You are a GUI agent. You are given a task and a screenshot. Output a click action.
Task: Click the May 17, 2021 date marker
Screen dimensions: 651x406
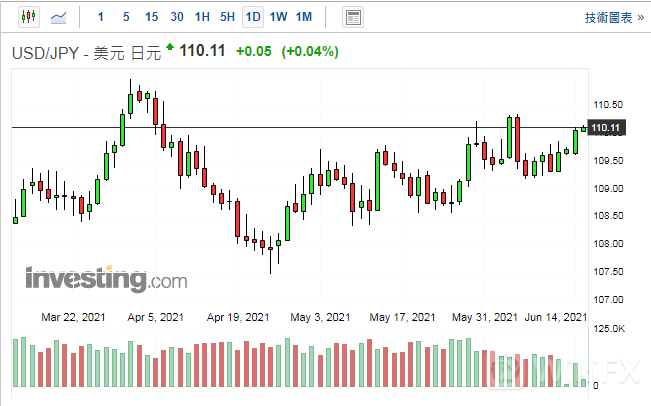(x=402, y=317)
